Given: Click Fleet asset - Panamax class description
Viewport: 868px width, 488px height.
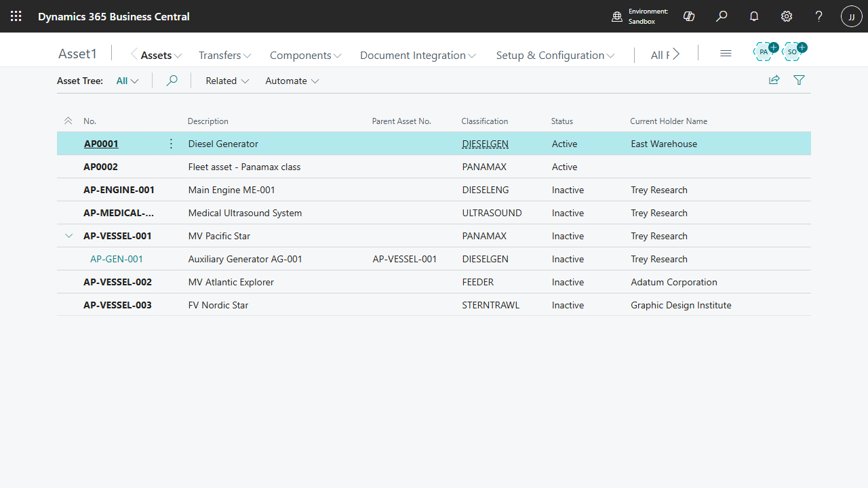Looking at the screenshot, I should (244, 167).
